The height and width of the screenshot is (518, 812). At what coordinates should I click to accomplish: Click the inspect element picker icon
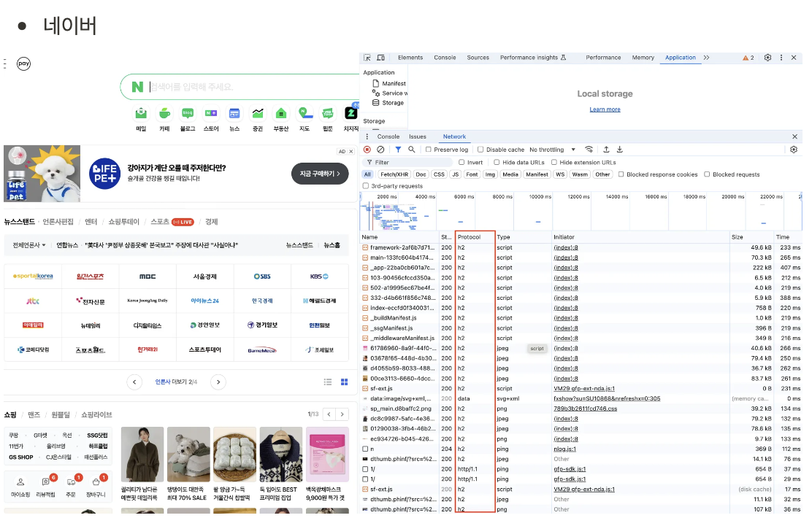click(x=367, y=58)
